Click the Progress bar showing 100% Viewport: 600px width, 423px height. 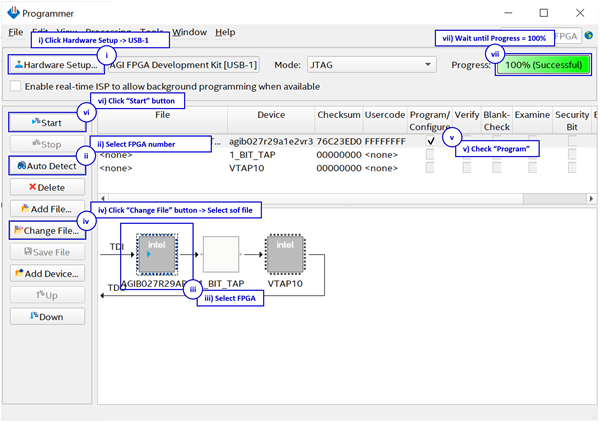tap(543, 65)
